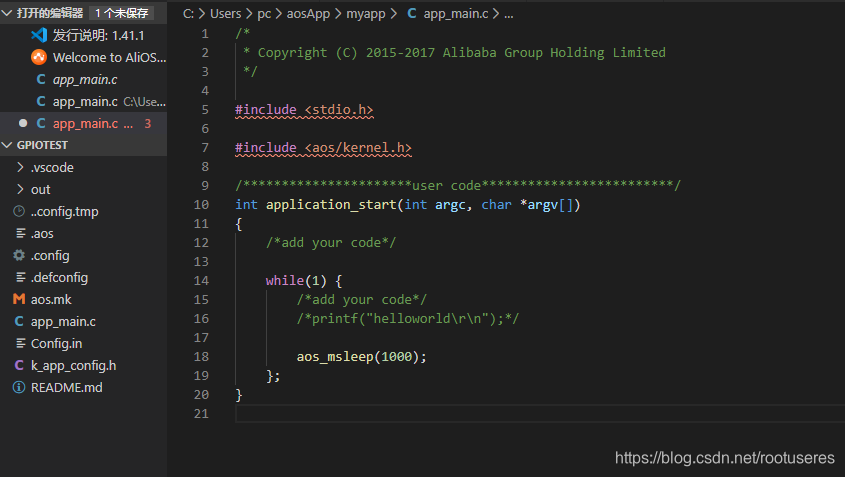Image resolution: width=845 pixels, height=477 pixels.
Task: Click the C icon of app_main.c C:\Use...
Action: coord(41,101)
